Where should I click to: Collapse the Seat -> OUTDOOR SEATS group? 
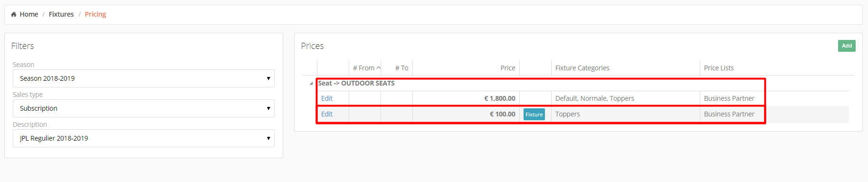311,83
